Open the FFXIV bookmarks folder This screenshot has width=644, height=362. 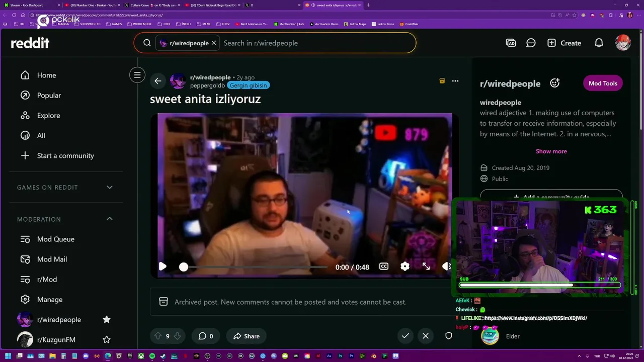click(223, 24)
